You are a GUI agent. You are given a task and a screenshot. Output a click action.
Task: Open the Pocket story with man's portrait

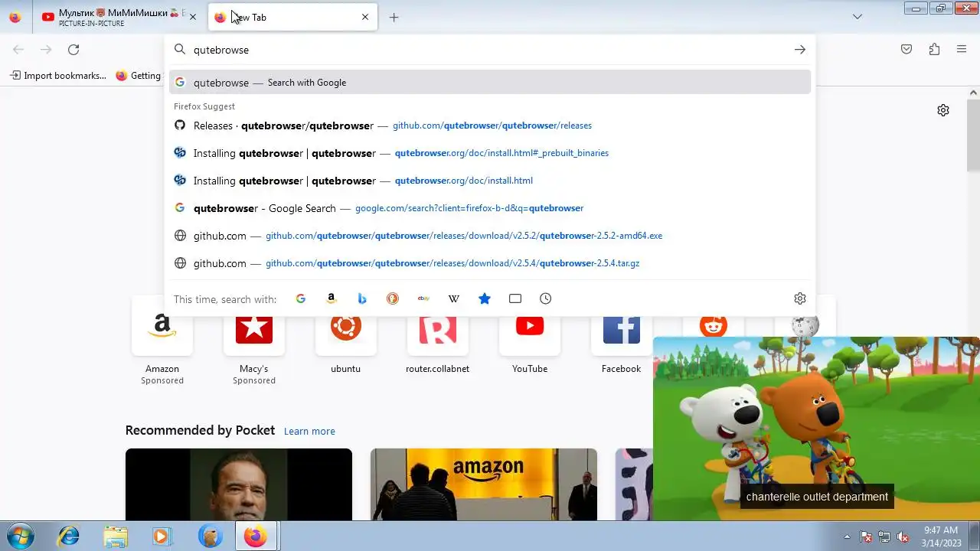coord(239,484)
